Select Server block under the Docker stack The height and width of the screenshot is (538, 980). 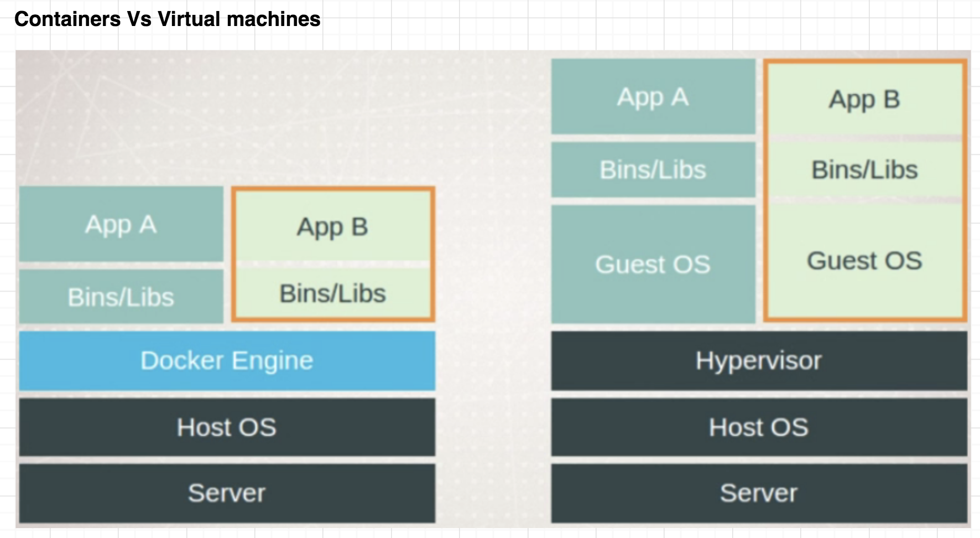[227, 493]
